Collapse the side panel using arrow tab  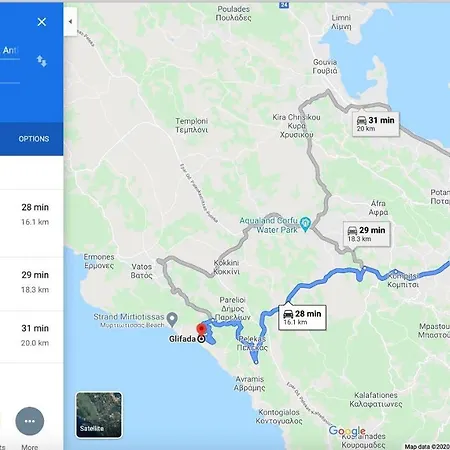click(70, 22)
